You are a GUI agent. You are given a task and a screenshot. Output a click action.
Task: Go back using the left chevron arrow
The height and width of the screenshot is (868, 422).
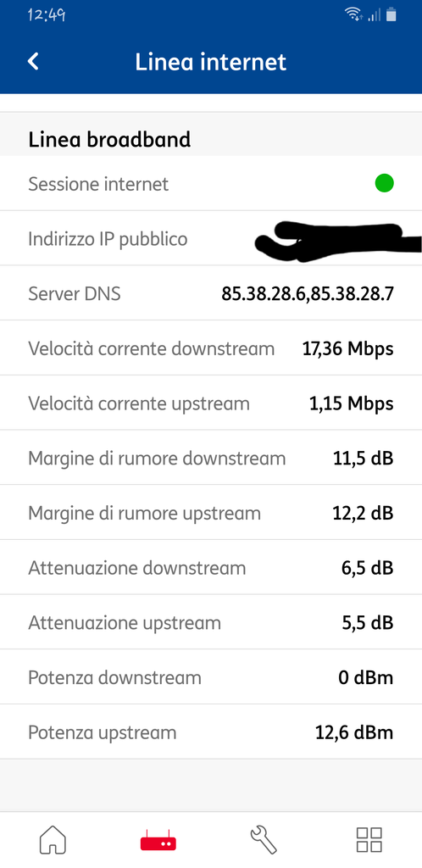pos(33,61)
